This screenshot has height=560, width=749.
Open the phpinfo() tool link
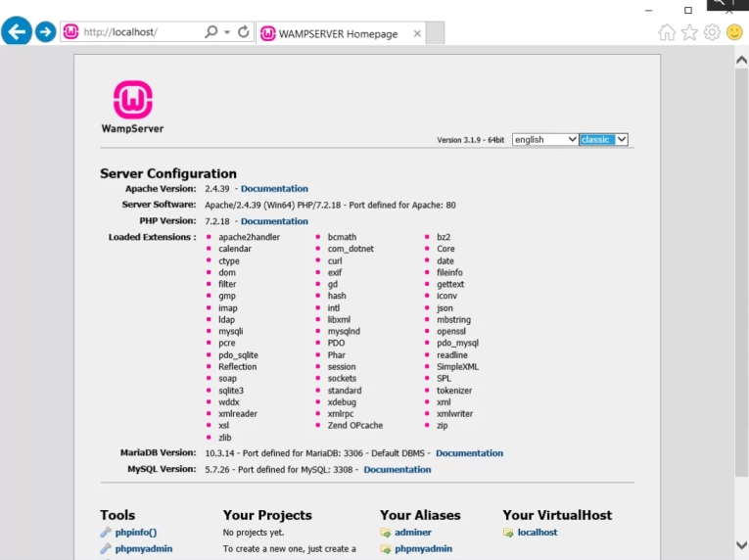point(136,533)
